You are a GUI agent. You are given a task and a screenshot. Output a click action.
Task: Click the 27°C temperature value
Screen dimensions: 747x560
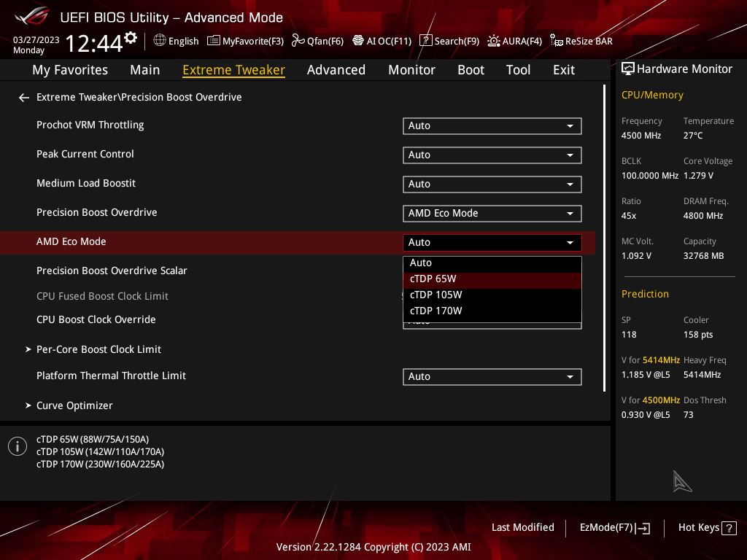[x=693, y=136]
